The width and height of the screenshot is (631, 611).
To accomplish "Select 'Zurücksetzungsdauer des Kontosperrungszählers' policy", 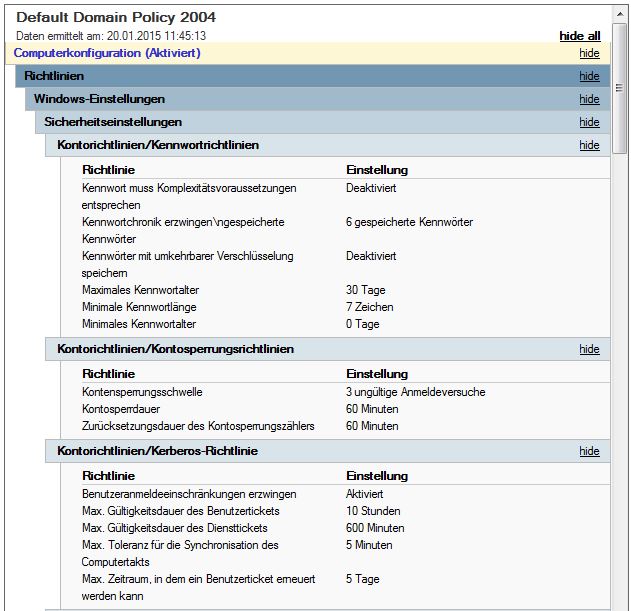I will 198,426.
